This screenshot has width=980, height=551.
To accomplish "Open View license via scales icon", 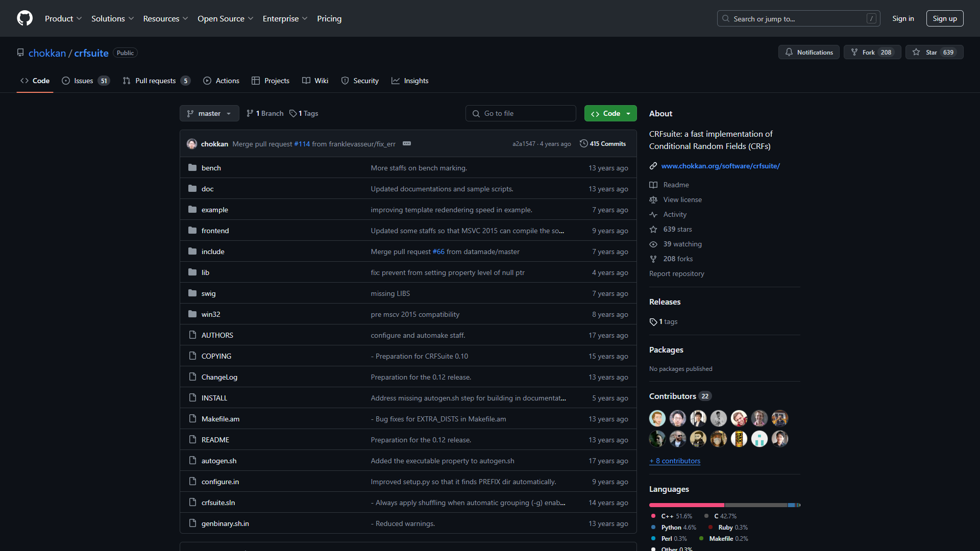I will (653, 199).
